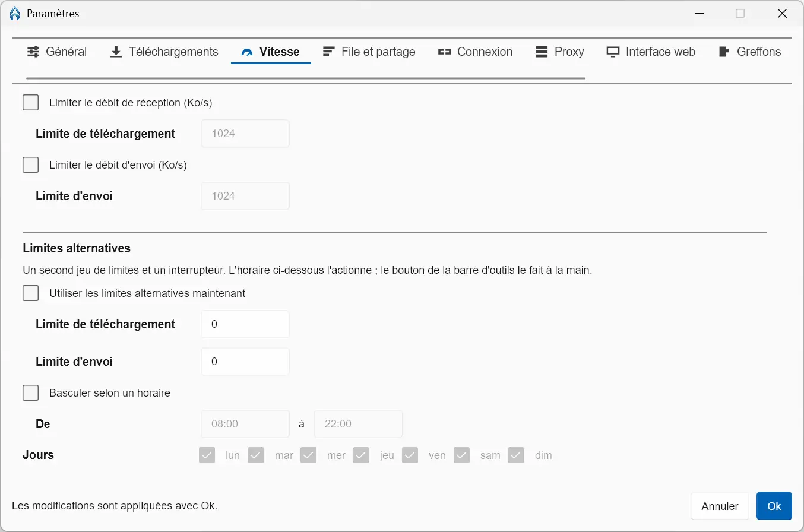Toggle the ven day checkbox

410,455
